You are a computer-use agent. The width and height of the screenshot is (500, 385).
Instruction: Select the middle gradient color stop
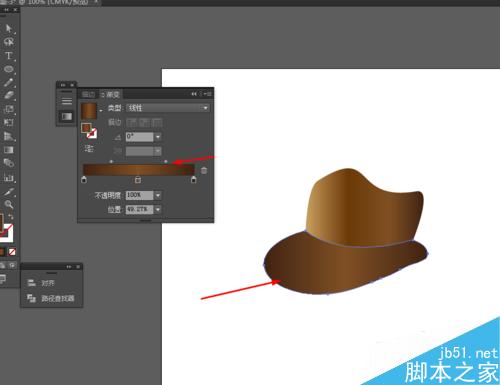tap(138, 180)
